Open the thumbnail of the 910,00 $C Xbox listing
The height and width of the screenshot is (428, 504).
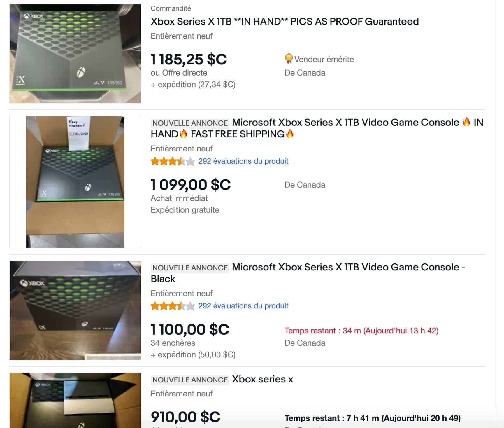click(75, 401)
